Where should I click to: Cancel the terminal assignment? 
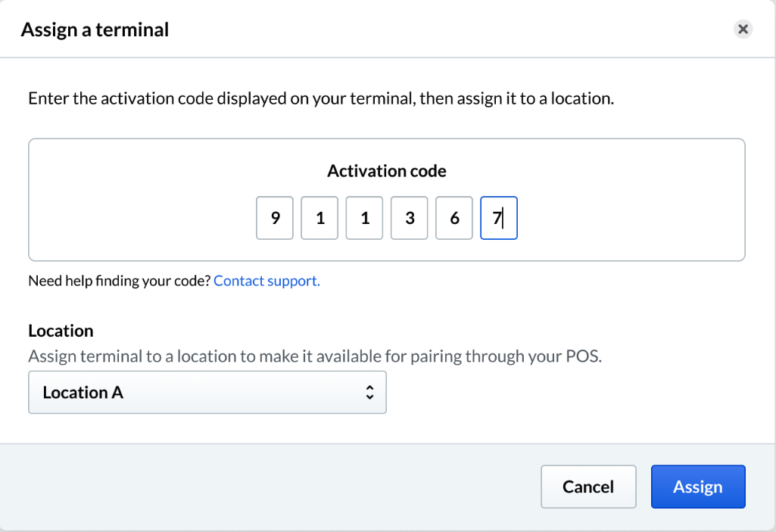[588, 487]
